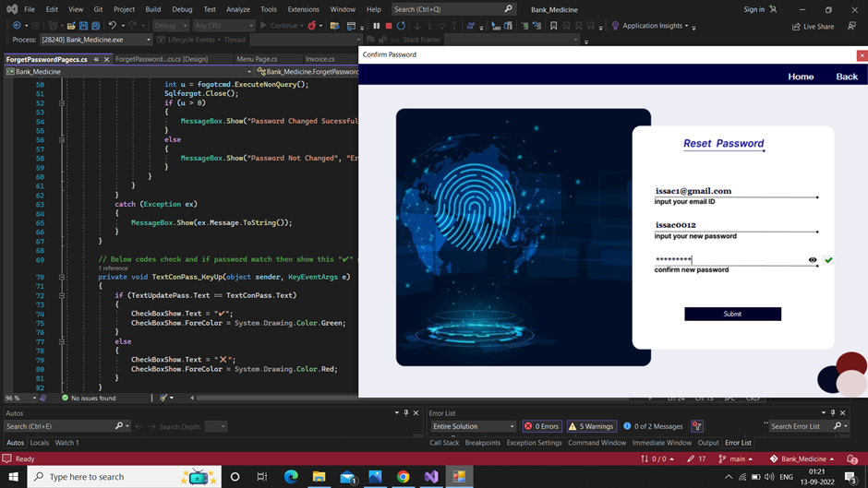868x488 pixels.
Task: Open the editor zoom level 96% dropdown
Action: coord(34,399)
